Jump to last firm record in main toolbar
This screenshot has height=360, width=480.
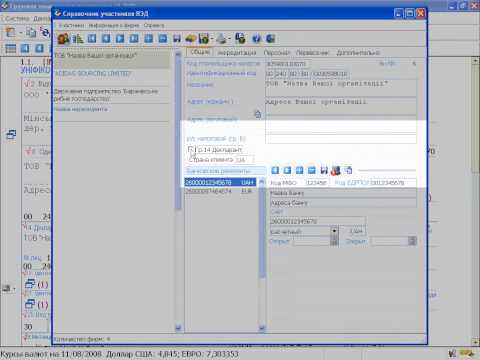[134, 39]
